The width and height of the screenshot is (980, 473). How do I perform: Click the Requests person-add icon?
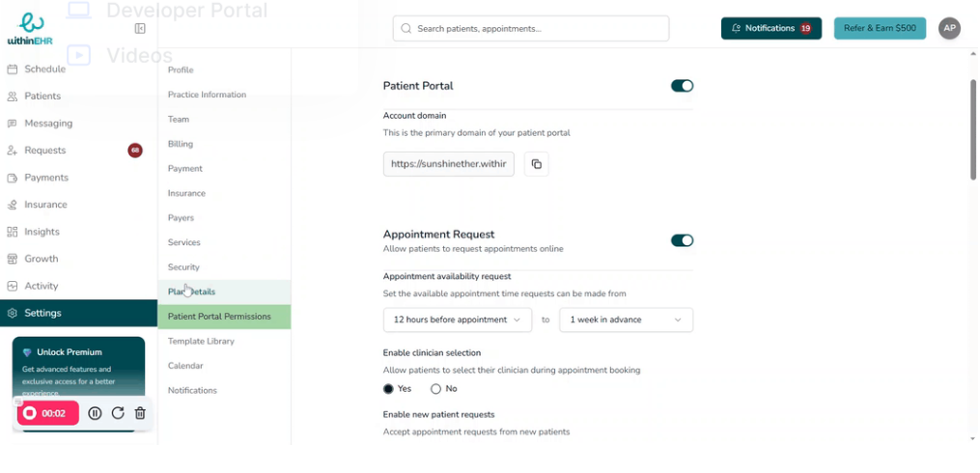[12, 151]
